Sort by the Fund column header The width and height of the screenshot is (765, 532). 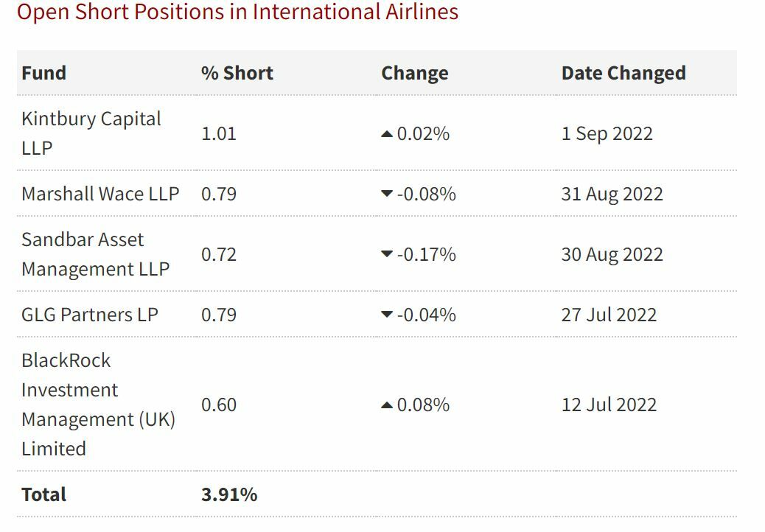(44, 73)
